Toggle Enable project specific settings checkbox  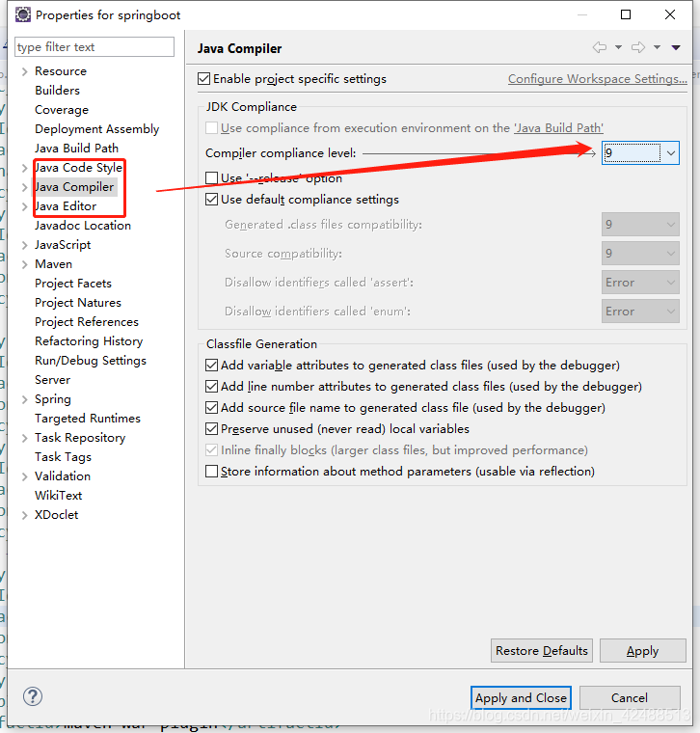click(203, 78)
